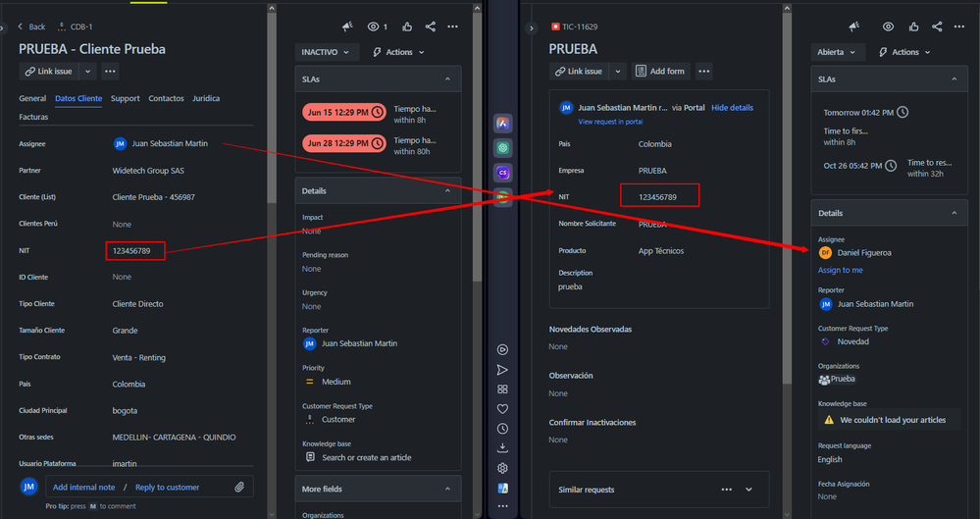Image resolution: width=980 pixels, height=519 pixels.
Task: Click the Assign to me link
Action: (841, 270)
